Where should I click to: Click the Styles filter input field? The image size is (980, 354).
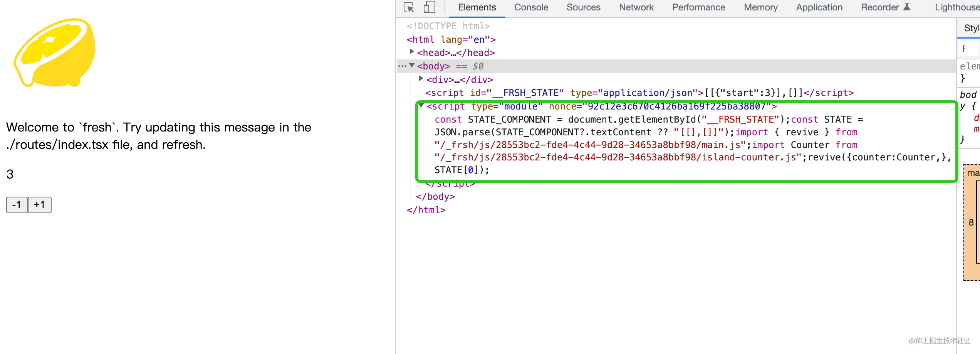pos(970,49)
